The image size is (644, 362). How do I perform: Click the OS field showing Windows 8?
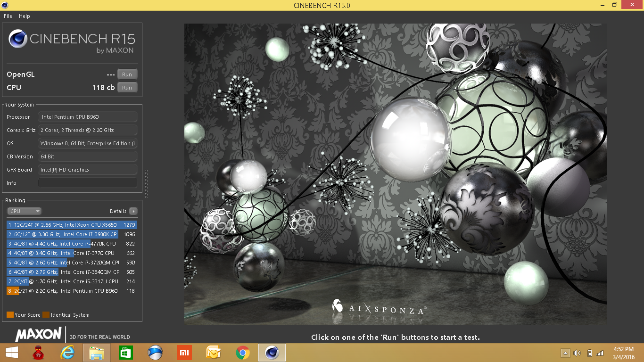[x=88, y=143]
